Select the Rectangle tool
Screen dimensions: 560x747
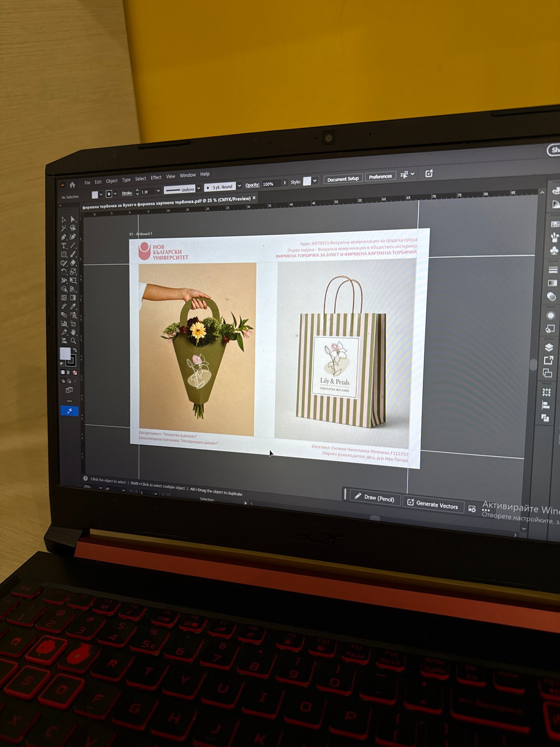[x=64, y=254]
